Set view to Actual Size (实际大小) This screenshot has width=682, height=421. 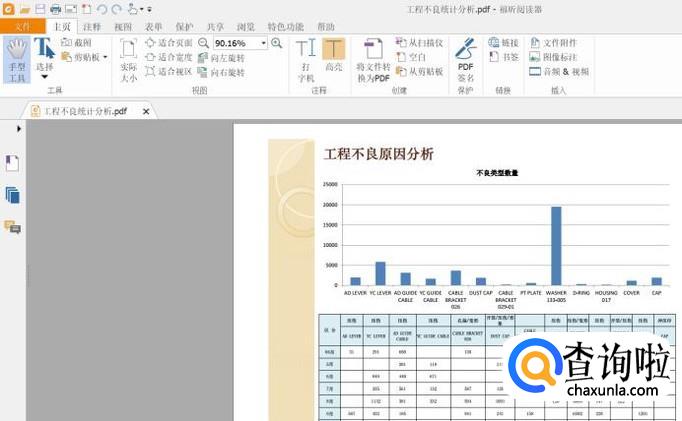point(129,60)
